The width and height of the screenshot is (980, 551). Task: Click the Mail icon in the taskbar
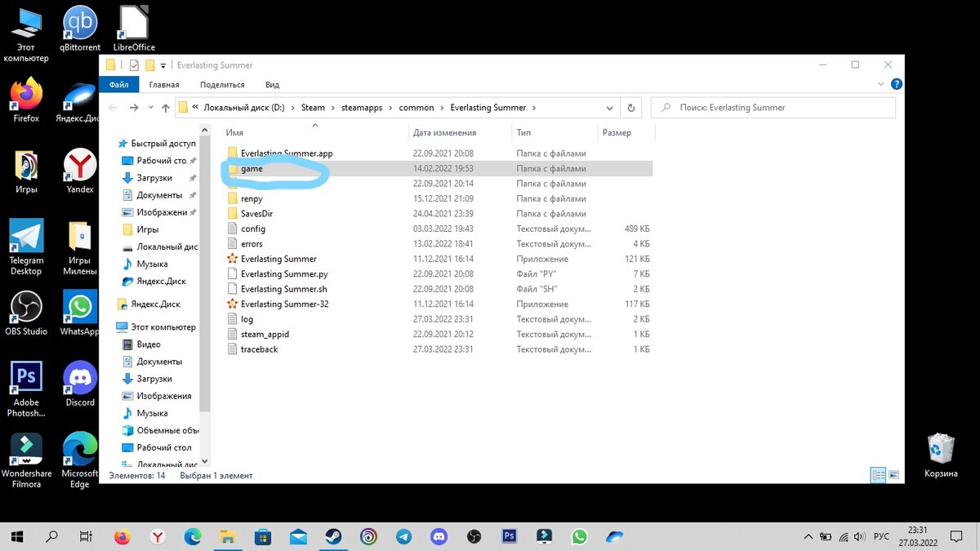[298, 536]
